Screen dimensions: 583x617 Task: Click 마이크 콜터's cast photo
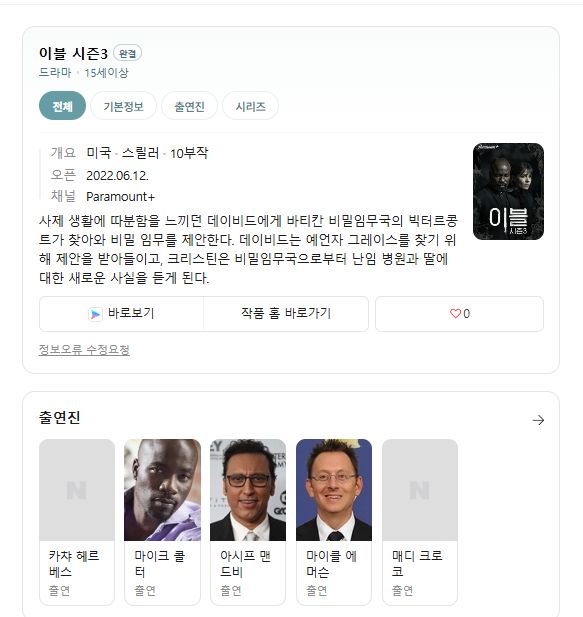click(162, 490)
